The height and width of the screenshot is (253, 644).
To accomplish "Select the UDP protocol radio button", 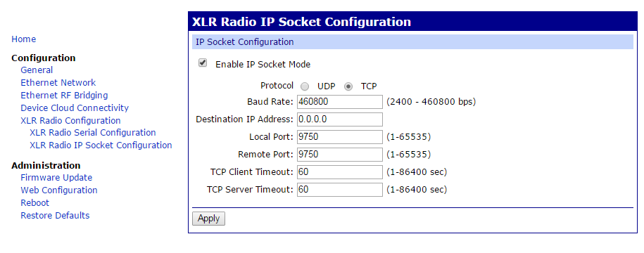I will [305, 86].
